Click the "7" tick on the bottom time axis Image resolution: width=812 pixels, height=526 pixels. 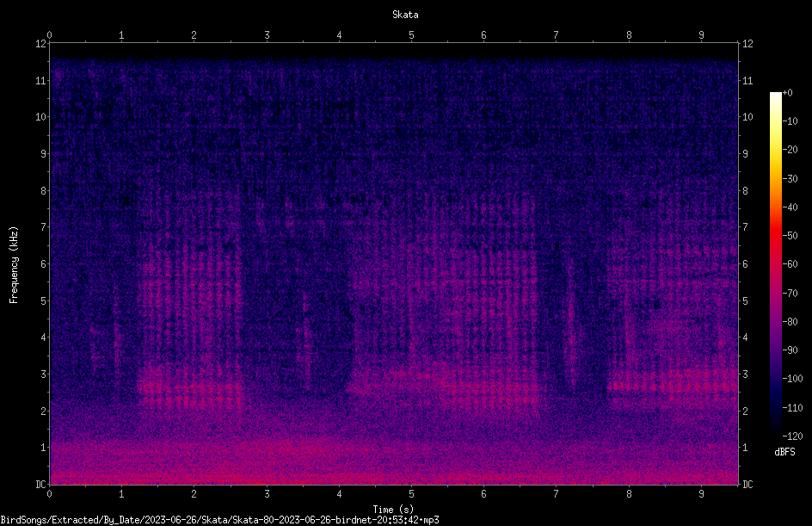(557, 494)
